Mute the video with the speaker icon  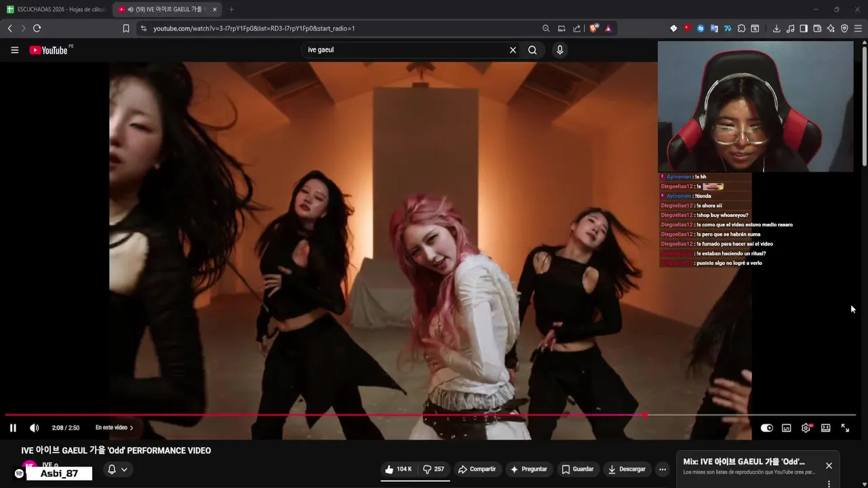click(x=35, y=428)
